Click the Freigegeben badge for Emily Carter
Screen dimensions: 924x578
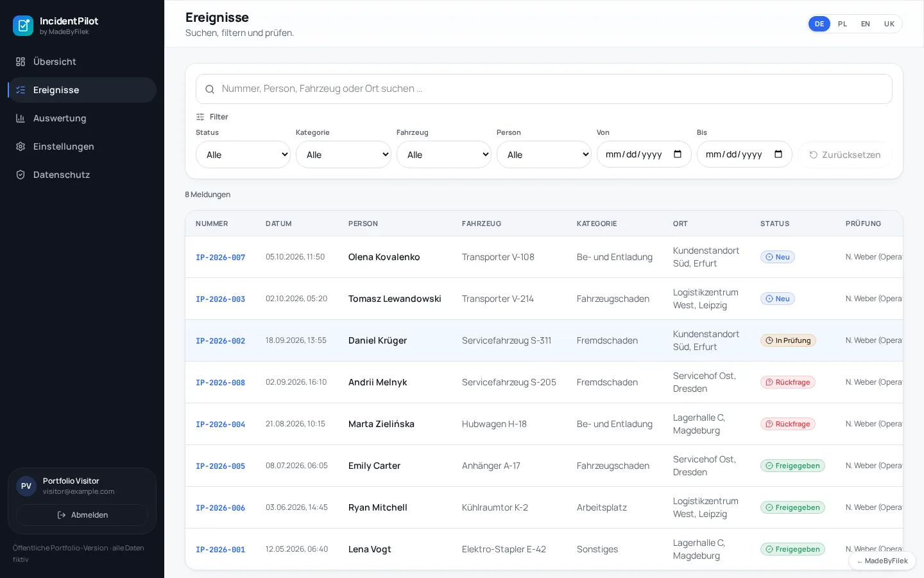click(x=792, y=466)
